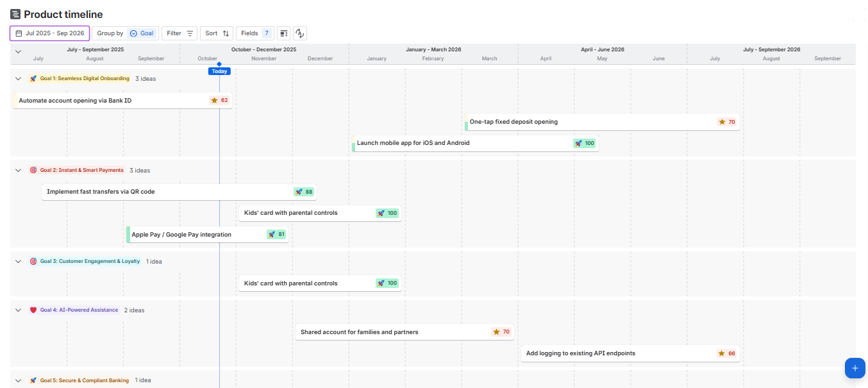868x388 pixels.
Task: Collapse Goal 1: Seamless Digital Onboarding group
Action: (x=18, y=79)
